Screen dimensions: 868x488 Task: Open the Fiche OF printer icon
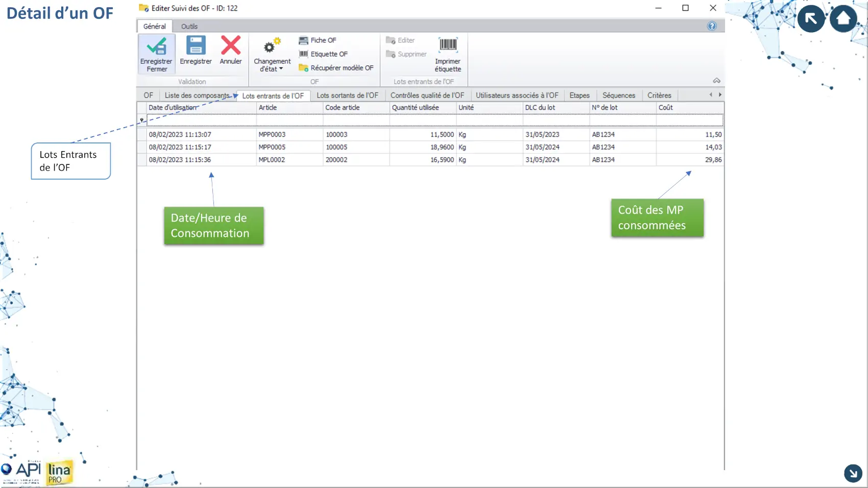[304, 40]
